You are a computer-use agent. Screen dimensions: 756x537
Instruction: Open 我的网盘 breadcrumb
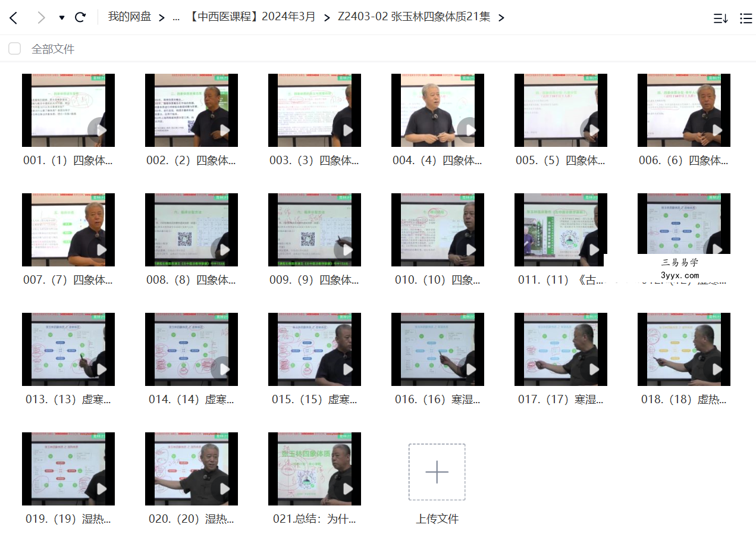[x=129, y=17]
